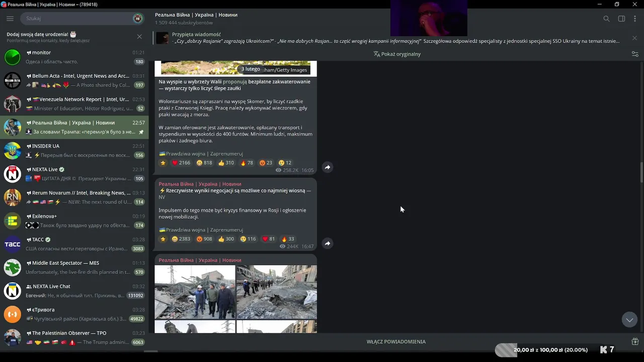Click the chat scrollbar thumb

tap(641, 173)
